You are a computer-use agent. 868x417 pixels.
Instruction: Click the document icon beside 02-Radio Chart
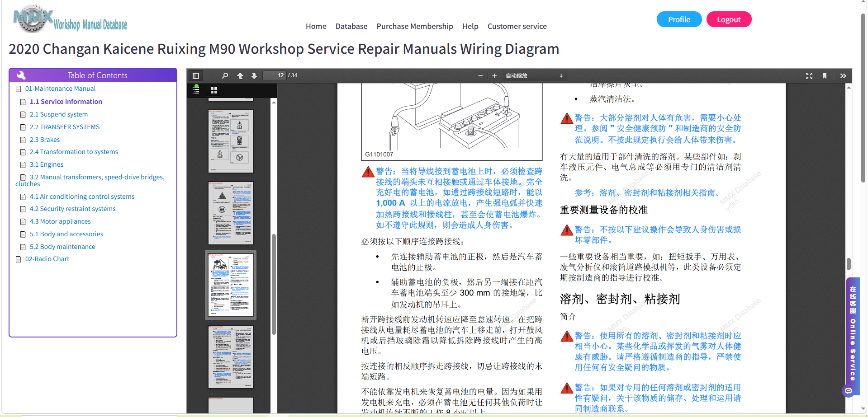(x=19, y=259)
